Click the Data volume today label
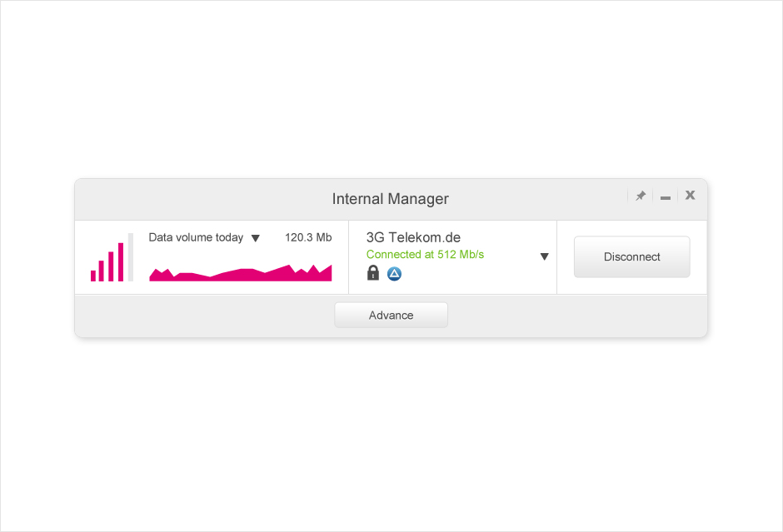 coord(196,237)
